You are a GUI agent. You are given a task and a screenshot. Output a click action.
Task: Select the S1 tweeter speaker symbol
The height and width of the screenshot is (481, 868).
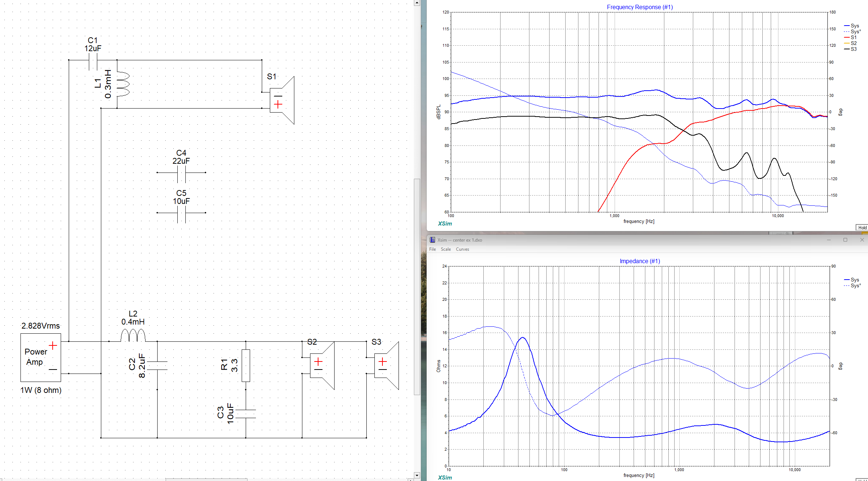point(282,100)
